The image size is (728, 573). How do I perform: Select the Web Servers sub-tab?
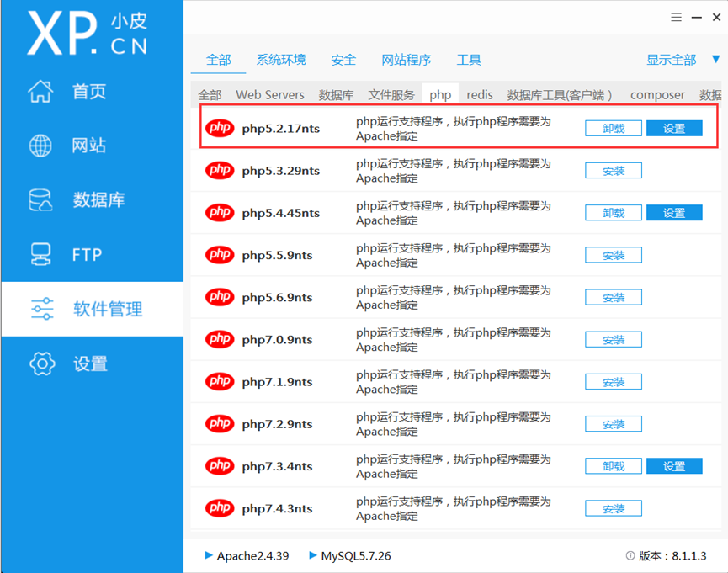[x=270, y=95]
